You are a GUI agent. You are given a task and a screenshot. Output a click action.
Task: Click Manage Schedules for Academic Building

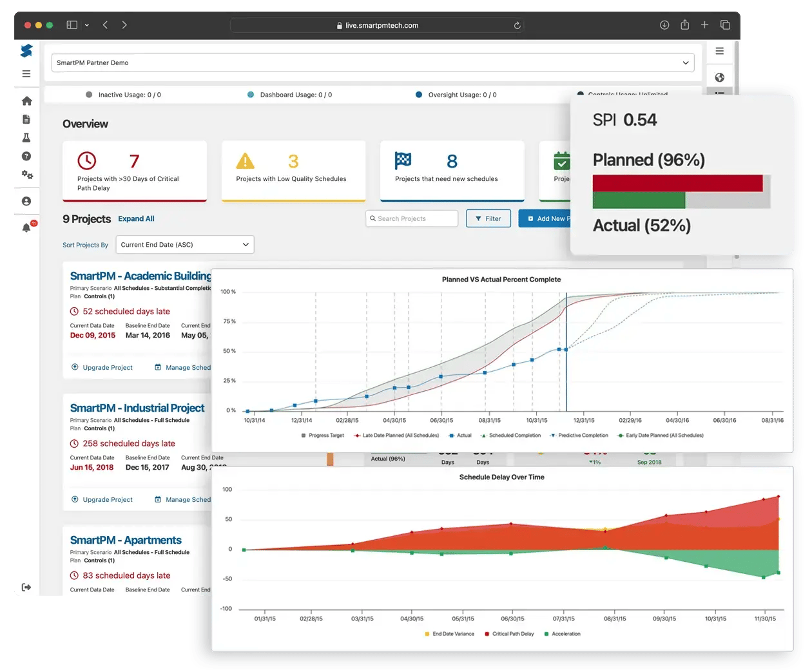(x=182, y=368)
